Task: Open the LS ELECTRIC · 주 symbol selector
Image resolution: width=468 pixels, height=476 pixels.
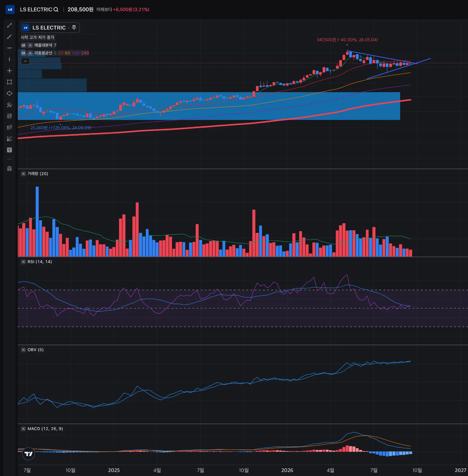Action: pyautogui.click(x=50, y=28)
